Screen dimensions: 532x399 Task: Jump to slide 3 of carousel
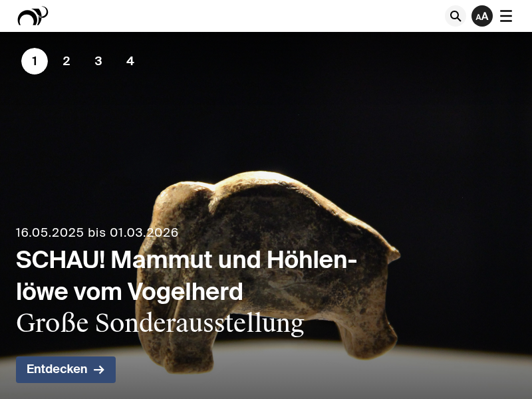coord(98,61)
